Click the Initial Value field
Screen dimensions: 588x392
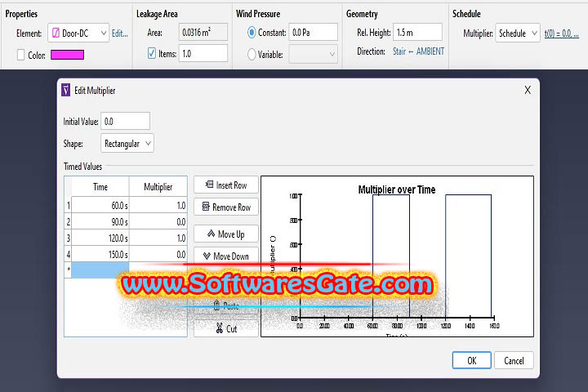(x=125, y=121)
